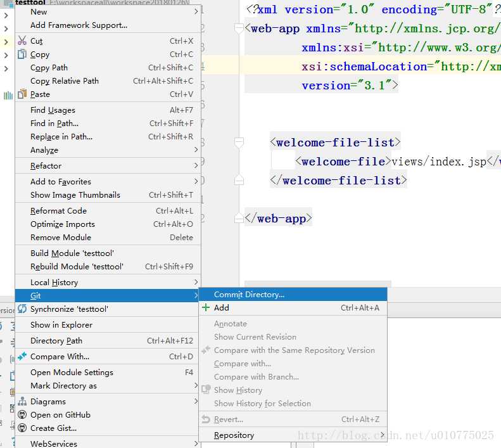
Task: Expand the Add to Favorites submenu arrow
Action: click(x=196, y=181)
